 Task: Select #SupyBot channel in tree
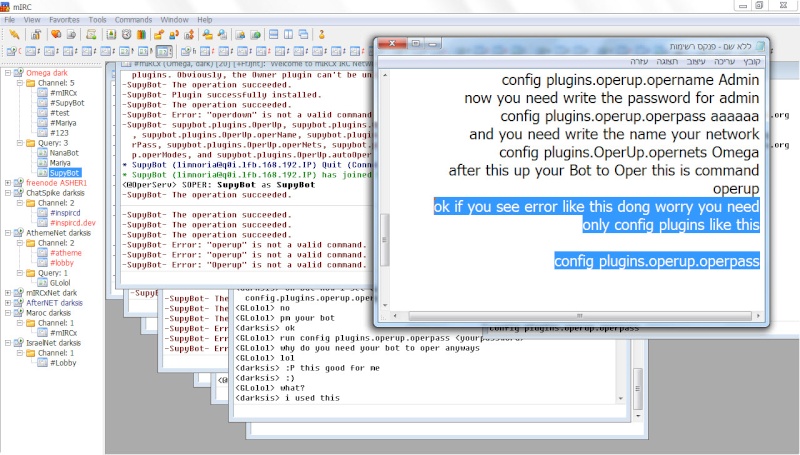[x=67, y=103]
